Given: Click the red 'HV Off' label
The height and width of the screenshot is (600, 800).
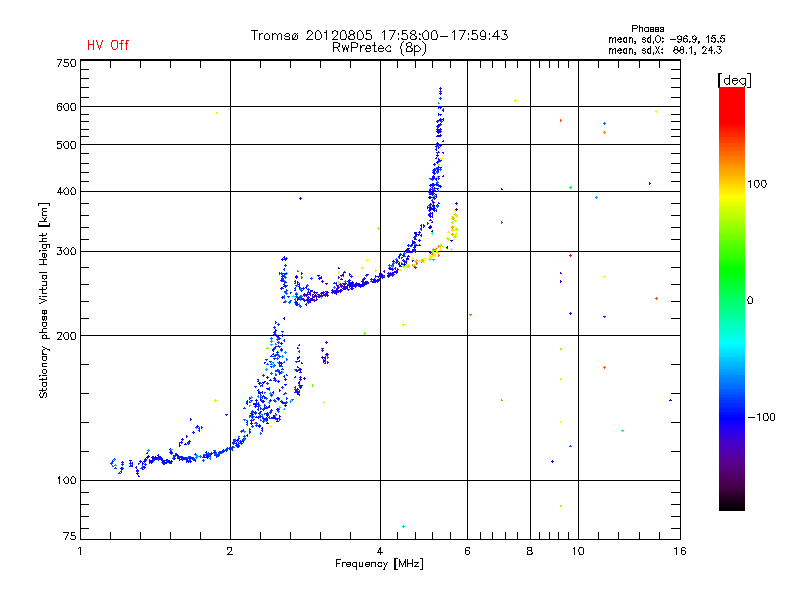Looking at the screenshot, I should pos(108,45).
